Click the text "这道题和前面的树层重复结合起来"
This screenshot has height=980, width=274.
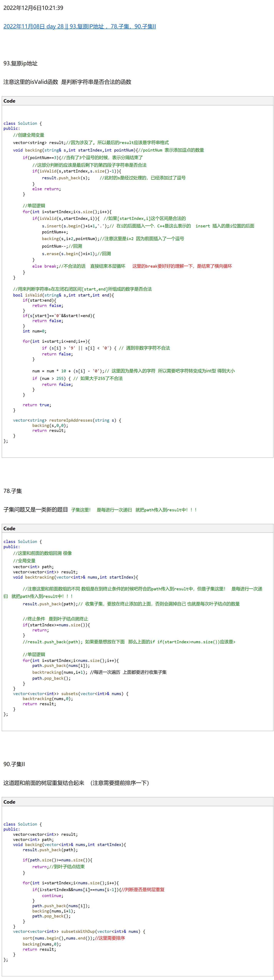[44, 783]
